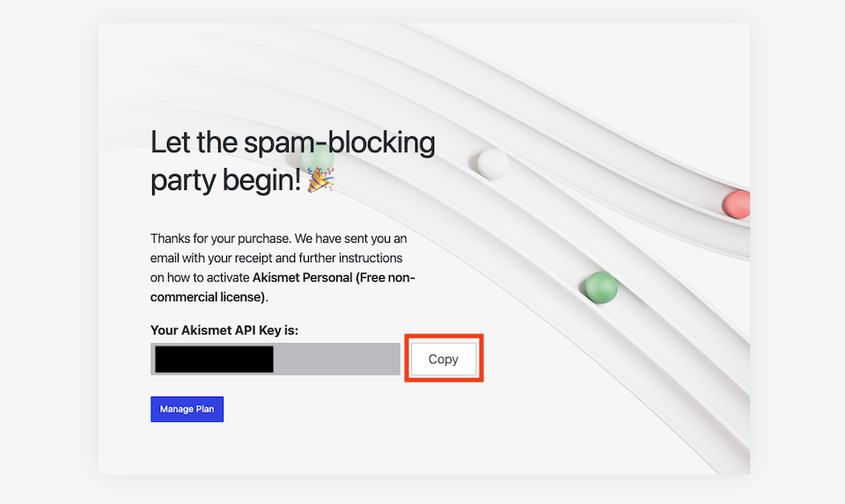Click the party popper emoji
The image size is (845, 504).
tap(320, 179)
